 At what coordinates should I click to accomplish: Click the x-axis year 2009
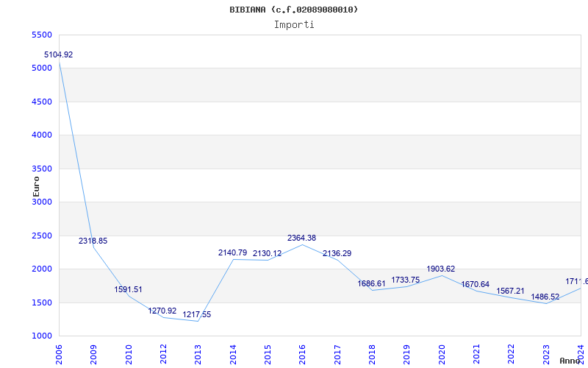93,354
